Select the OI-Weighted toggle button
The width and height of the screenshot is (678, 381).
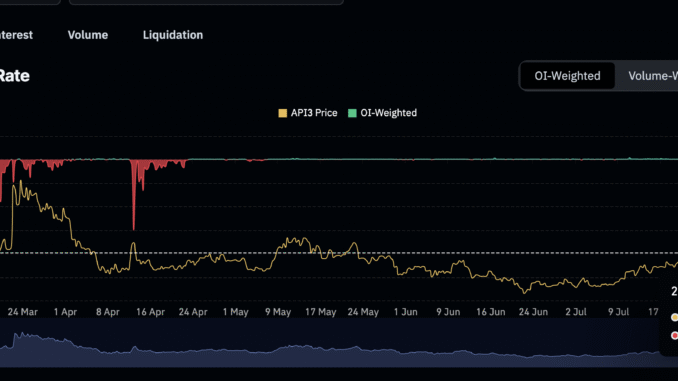(567, 76)
